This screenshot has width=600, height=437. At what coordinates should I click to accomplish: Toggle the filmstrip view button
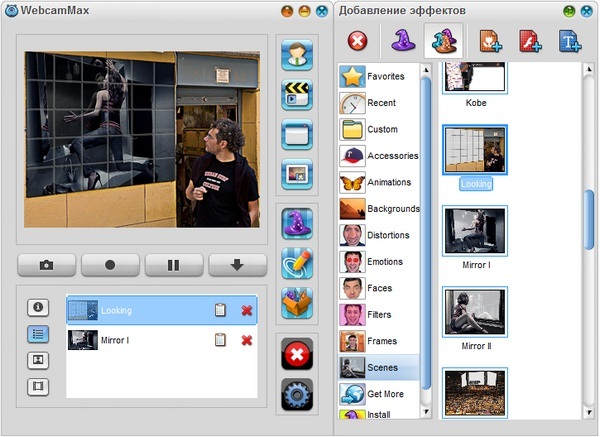pos(38,386)
